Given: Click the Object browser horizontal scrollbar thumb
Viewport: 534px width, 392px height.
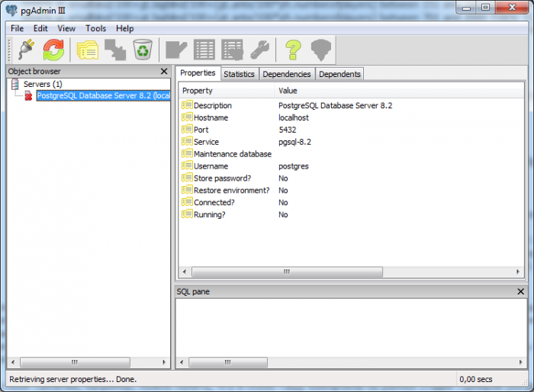Looking at the screenshot, I should coord(75,362).
